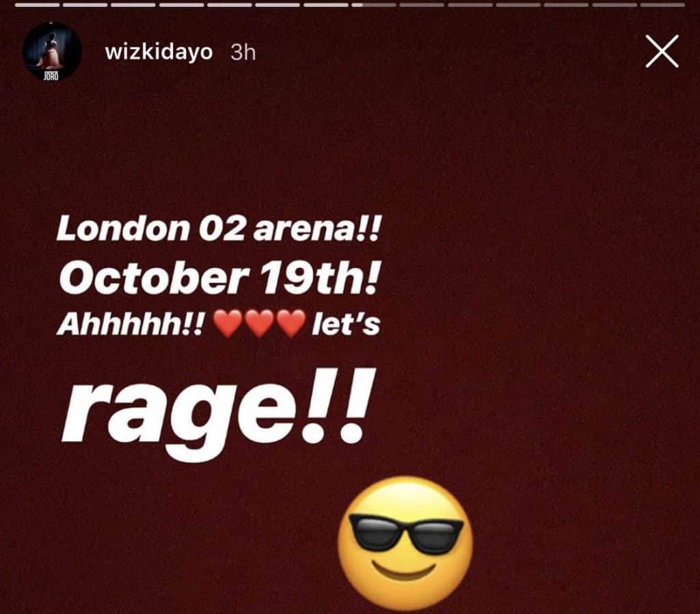The width and height of the screenshot is (700, 614).
Task: Tap the sunglasses smiley emoji sticker
Action: pyautogui.click(x=405, y=543)
